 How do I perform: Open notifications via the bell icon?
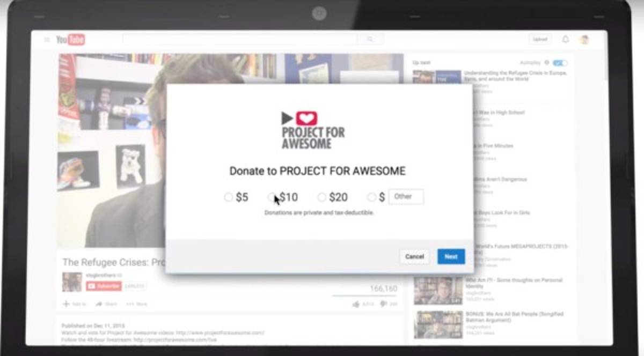tap(566, 39)
